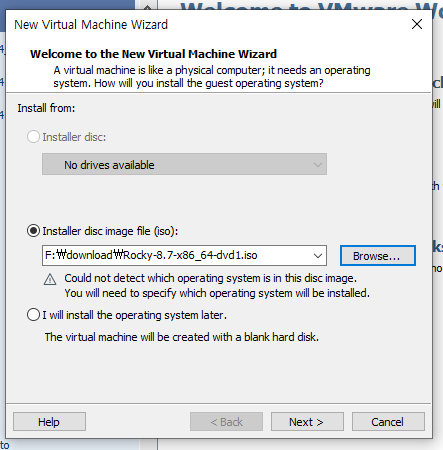Viewport: 443px width, 450px height.
Task: Click the Next > button
Action: point(307,422)
